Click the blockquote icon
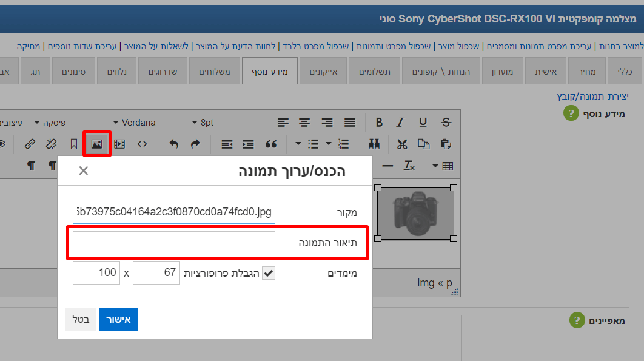 271,144
